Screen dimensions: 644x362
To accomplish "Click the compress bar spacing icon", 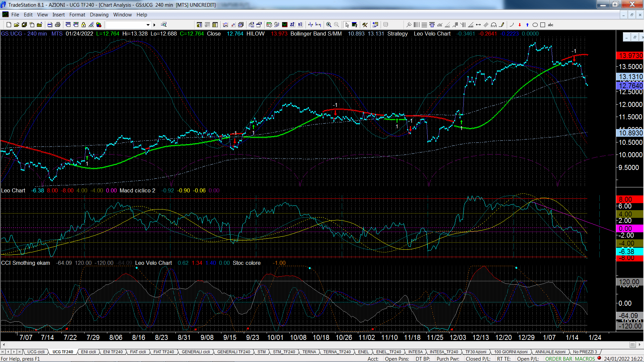I will tap(311, 25).
